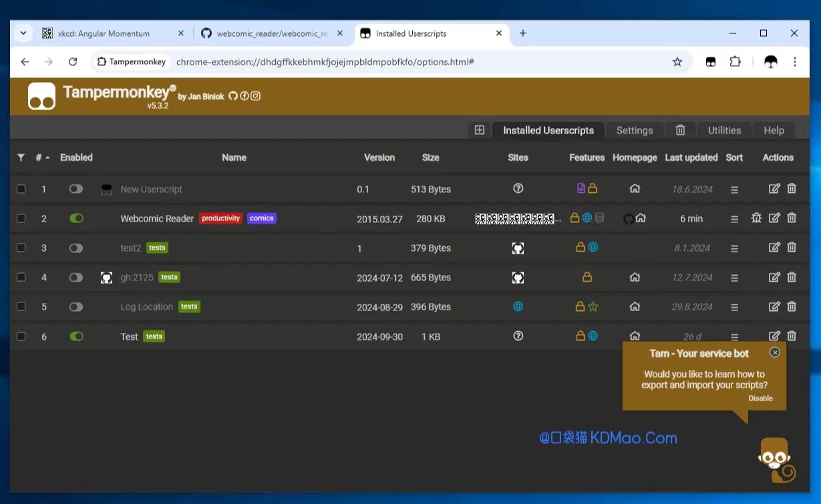Click the productivity tag label
The image size is (821, 504).
220,218
